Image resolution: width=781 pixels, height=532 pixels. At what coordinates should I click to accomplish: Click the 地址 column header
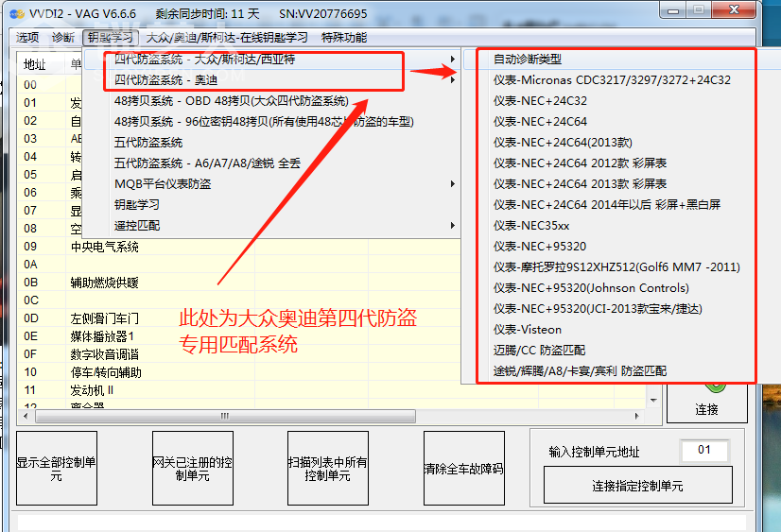coord(41,64)
